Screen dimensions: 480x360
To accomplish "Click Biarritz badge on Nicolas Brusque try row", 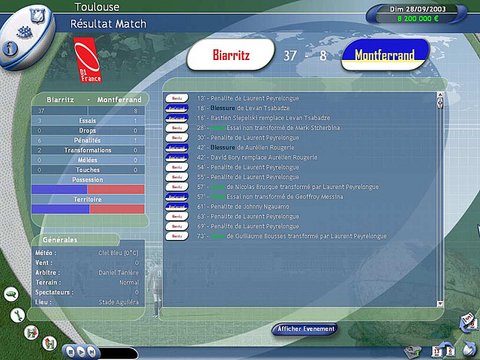I will 177,187.
